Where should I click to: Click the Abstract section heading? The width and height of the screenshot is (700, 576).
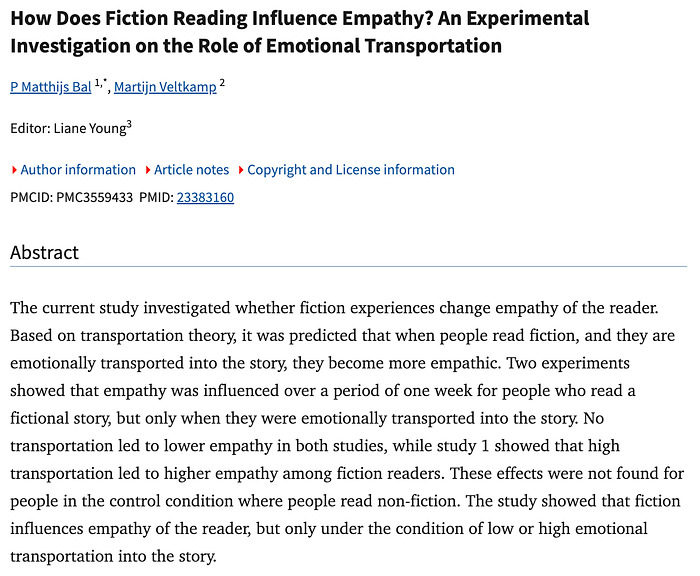click(x=44, y=252)
